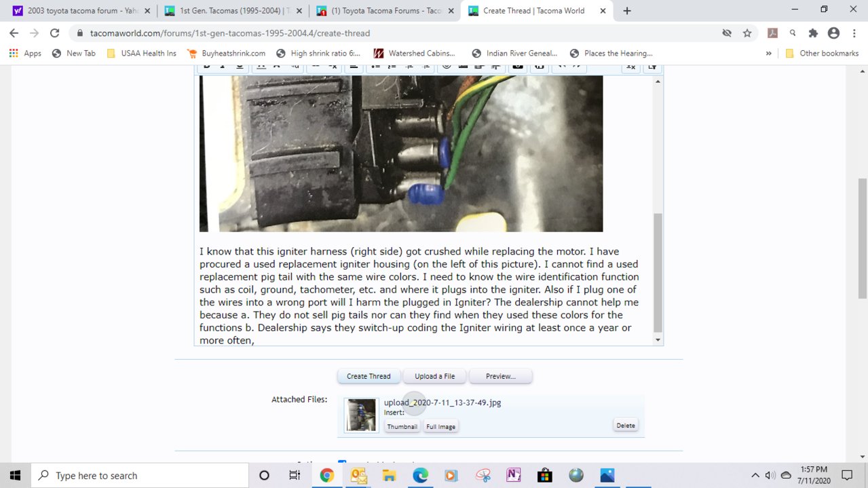The image size is (868, 488).
Task: Open the Places the Hearing bookmark
Action: click(611, 53)
